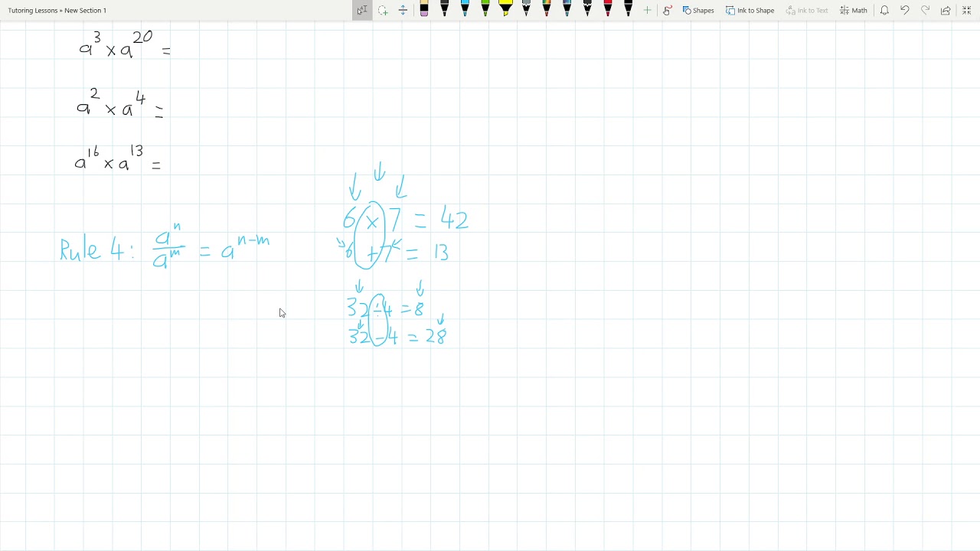Screen dimensions: 980x551
Task: Select the yellow highlighter
Action: click(x=505, y=10)
